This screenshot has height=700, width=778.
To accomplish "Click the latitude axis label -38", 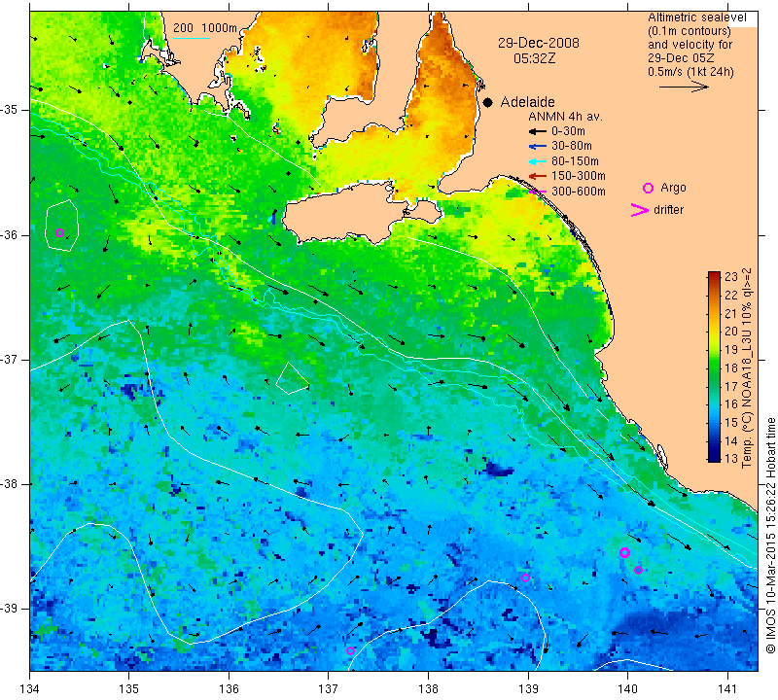I will (x=9, y=483).
